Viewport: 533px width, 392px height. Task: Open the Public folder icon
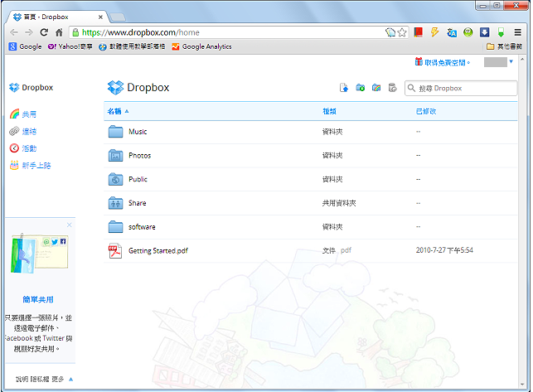pyautogui.click(x=115, y=179)
